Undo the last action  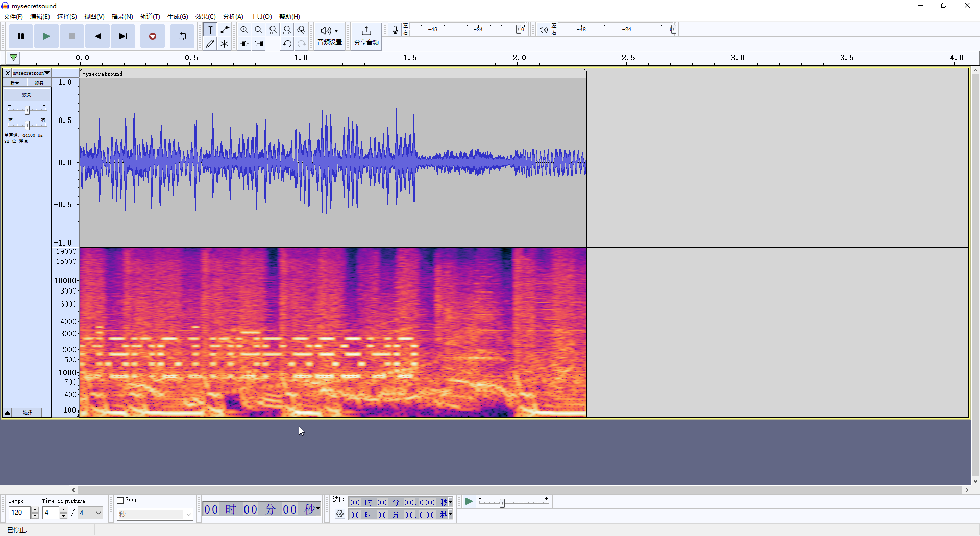pos(287,44)
